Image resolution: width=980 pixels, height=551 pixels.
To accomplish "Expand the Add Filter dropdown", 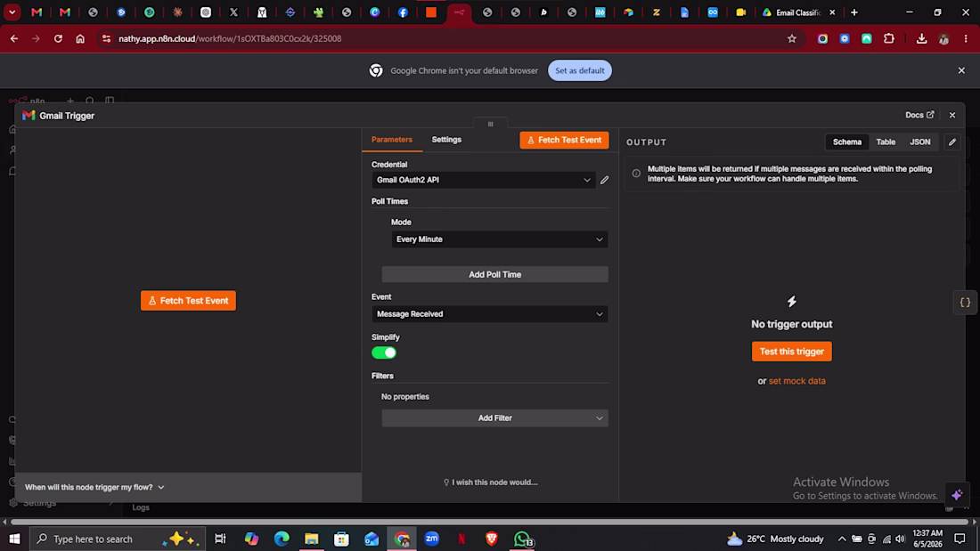I will tap(494, 418).
